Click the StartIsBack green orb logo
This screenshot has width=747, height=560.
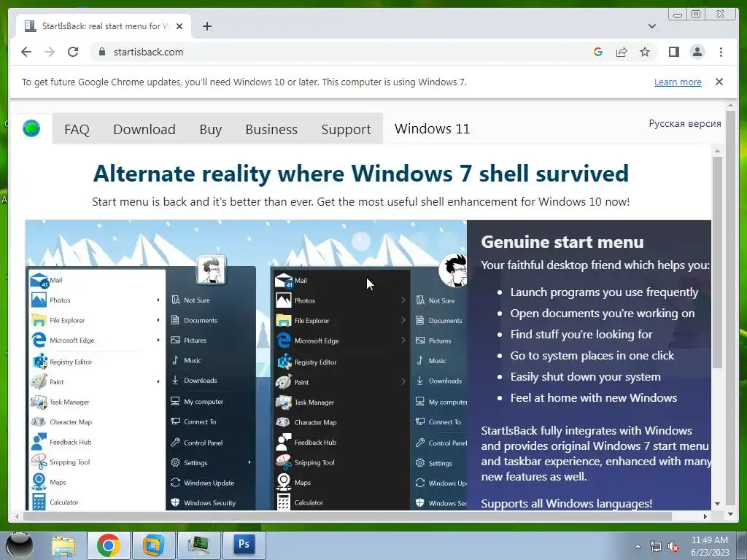(31, 128)
